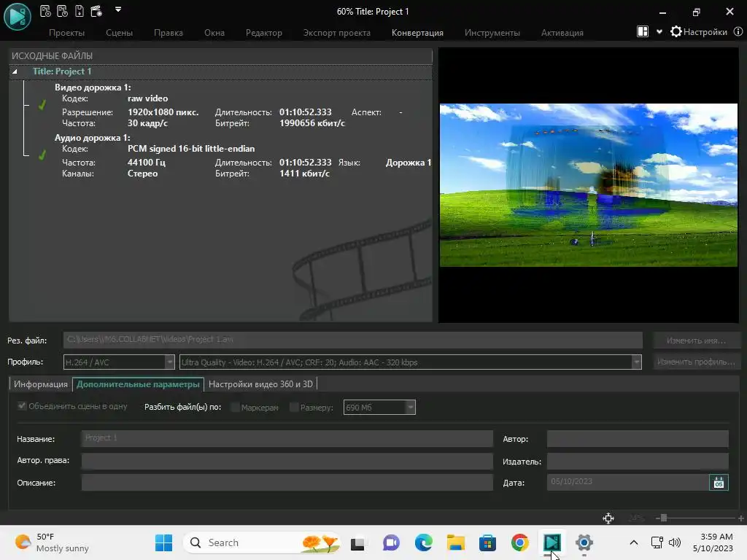Click the Автор. права text field
The image size is (747, 560).
(287, 461)
